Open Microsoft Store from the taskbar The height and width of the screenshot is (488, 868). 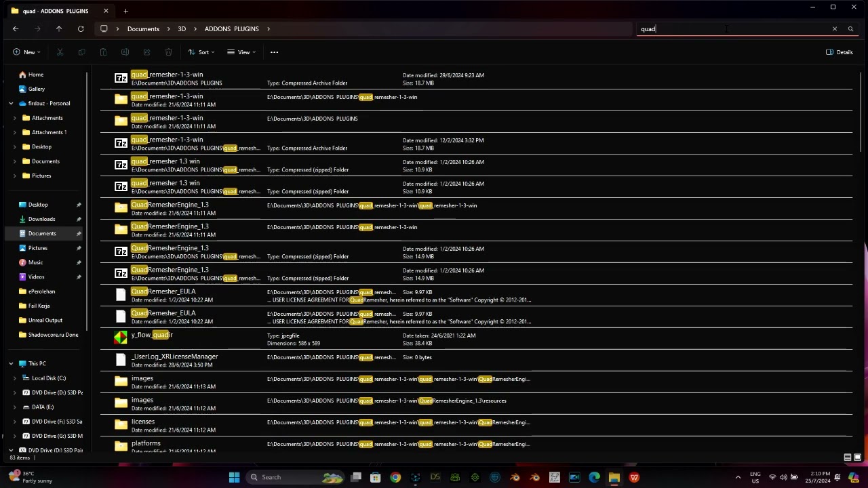click(375, 477)
